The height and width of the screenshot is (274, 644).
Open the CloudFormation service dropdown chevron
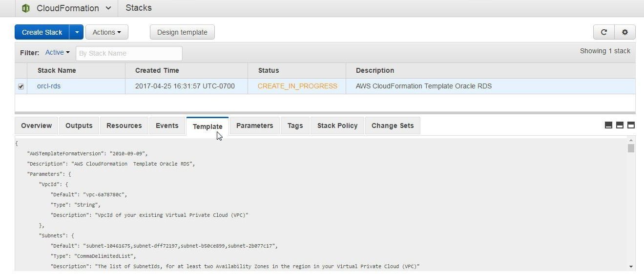[108, 8]
